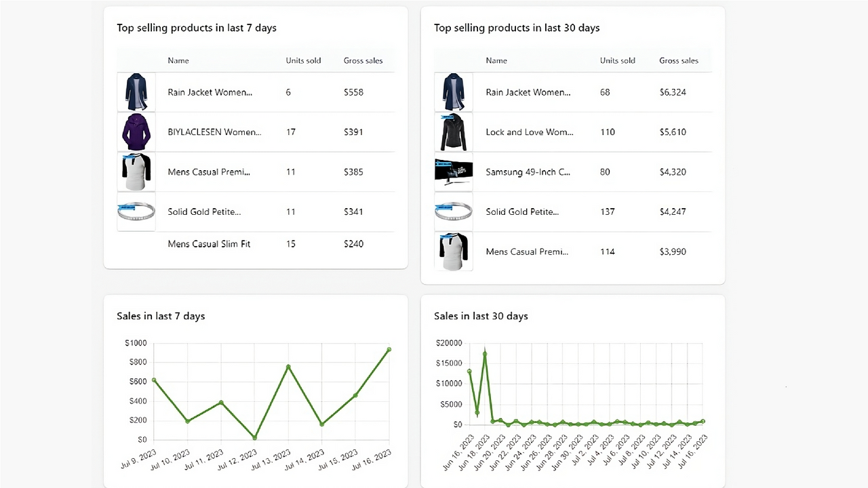Viewport: 868px width, 488px height.
Task: Click $240 gross sales value
Action: pos(353,244)
